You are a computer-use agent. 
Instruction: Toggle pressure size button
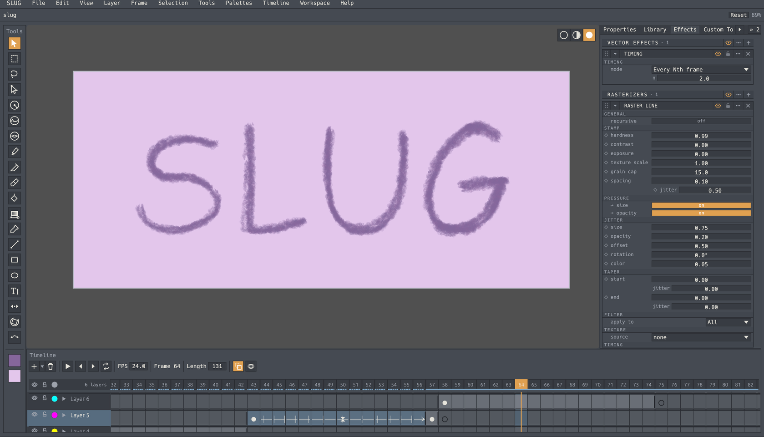[x=701, y=206]
